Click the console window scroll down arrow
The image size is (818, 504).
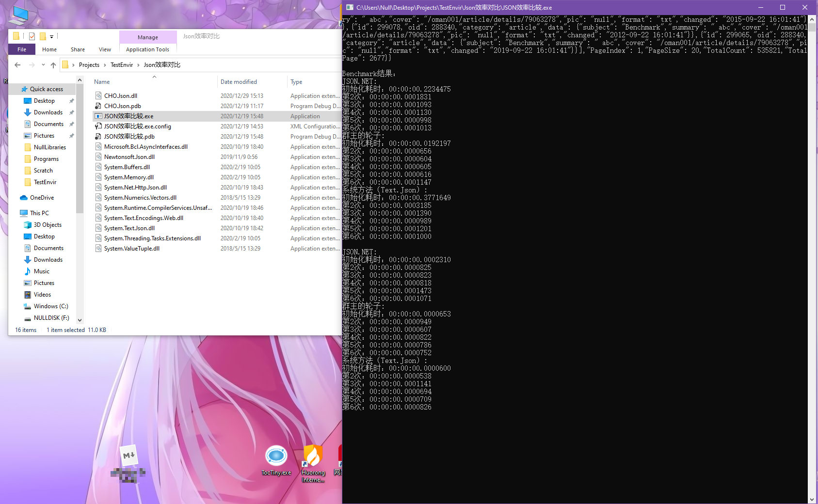[x=812, y=500]
